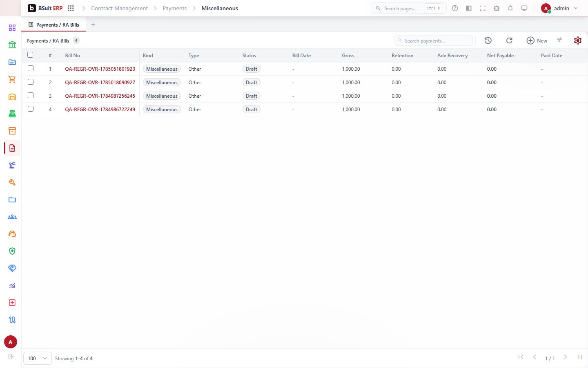This screenshot has height=368, width=588.
Task: Switch to the Payments / RA Bills tab
Action: pyautogui.click(x=53, y=25)
